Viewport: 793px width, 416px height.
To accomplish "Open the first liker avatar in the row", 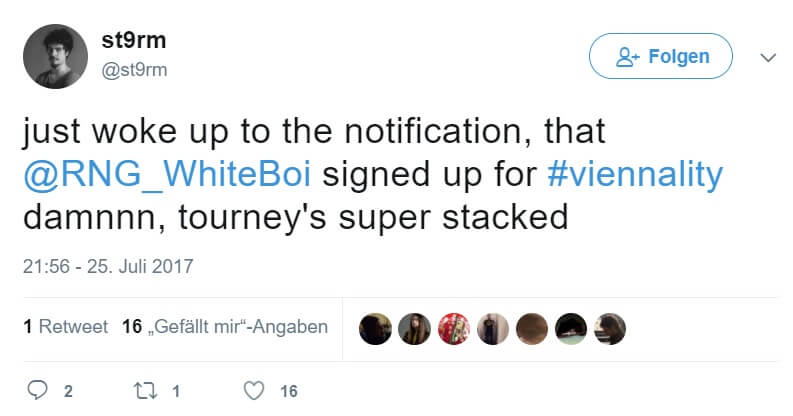I will click(375, 329).
